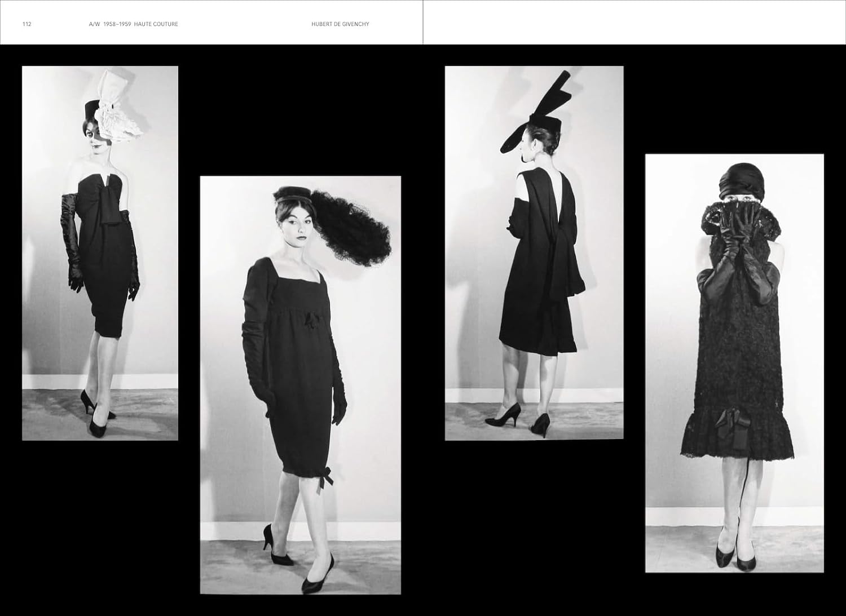Image resolution: width=846 pixels, height=616 pixels.
Task: Click the page number 112
Action: [x=27, y=24]
